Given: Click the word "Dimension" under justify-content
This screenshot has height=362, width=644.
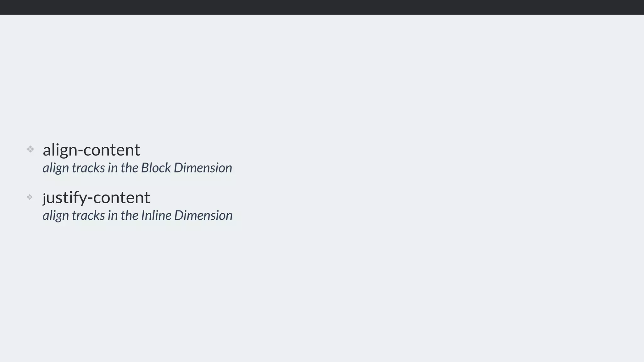Looking at the screenshot, I should click(203, 216).
